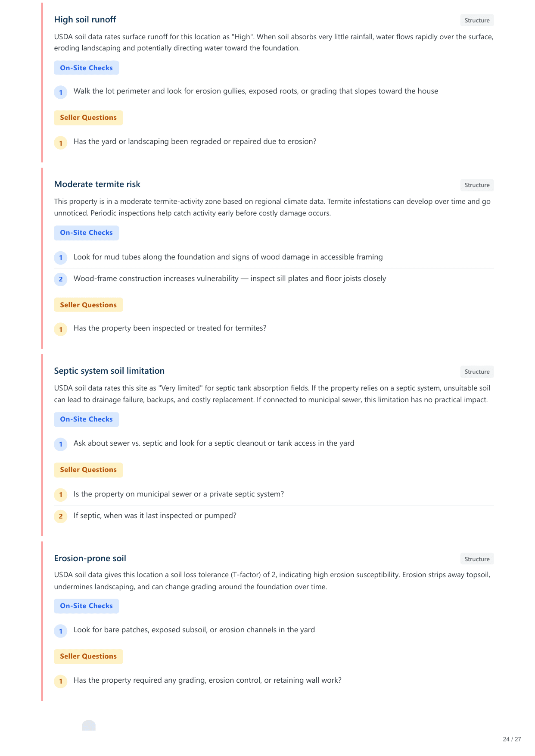Viewport: 535px width, 756px height.
Task: Click the blue number 1 beside the mud tubes check
Action: pos(61,258)
